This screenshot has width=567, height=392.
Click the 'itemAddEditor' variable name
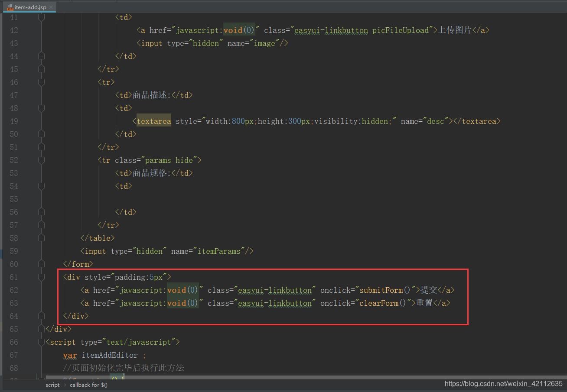click(110, 355)
